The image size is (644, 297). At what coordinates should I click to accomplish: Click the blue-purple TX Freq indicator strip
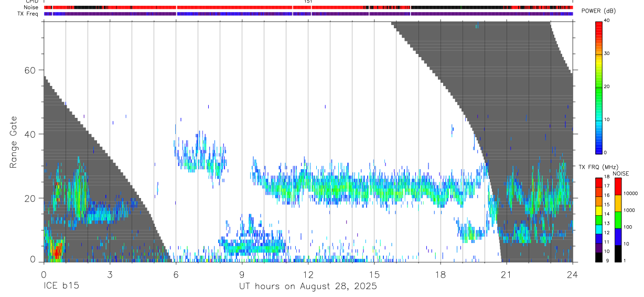308,14
